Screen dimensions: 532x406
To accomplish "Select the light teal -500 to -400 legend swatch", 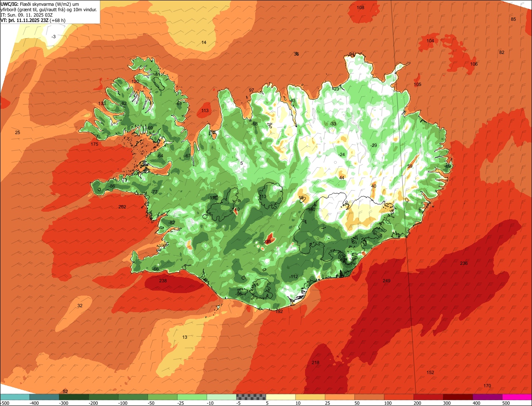I will pos(15,397).
